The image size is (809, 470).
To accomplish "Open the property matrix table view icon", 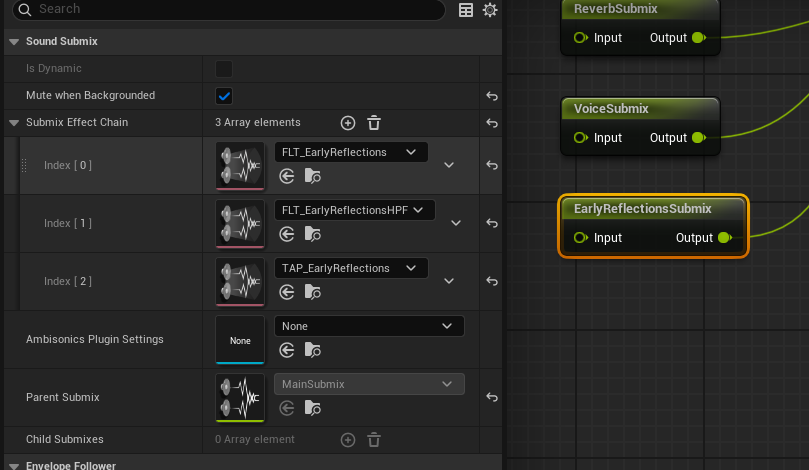I will (x=466, y=10).
